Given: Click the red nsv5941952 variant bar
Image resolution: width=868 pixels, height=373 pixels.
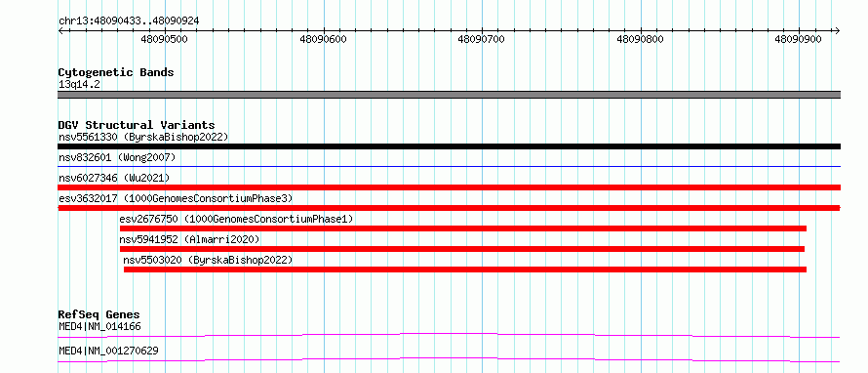Looking at the screenshot, I should (x=461, y=249).
